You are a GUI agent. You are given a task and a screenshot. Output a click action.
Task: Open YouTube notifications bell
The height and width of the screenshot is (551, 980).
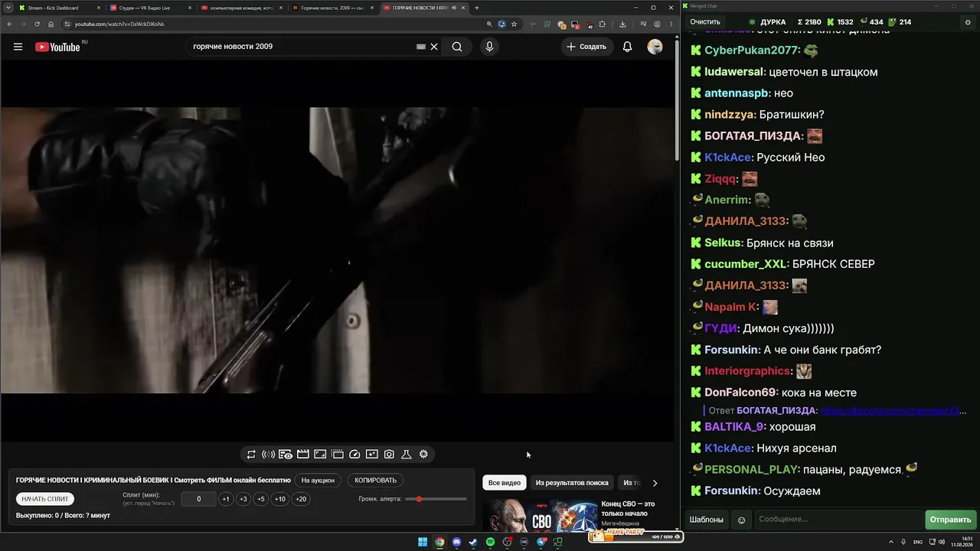coord(627,47)
